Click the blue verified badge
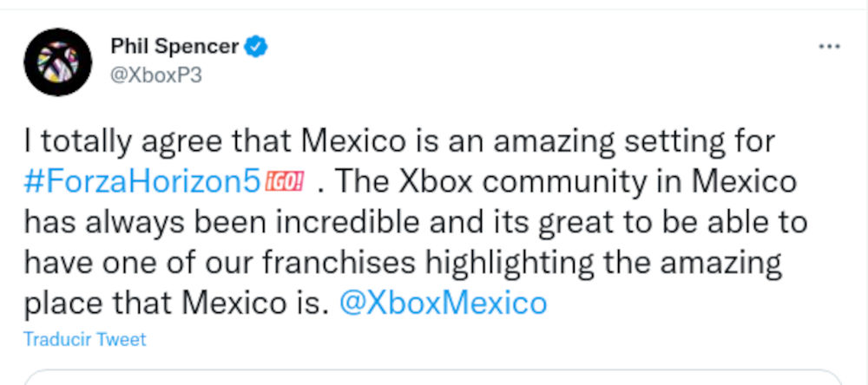The width and height of the screenshot is (868, 385). coord(256,48)
